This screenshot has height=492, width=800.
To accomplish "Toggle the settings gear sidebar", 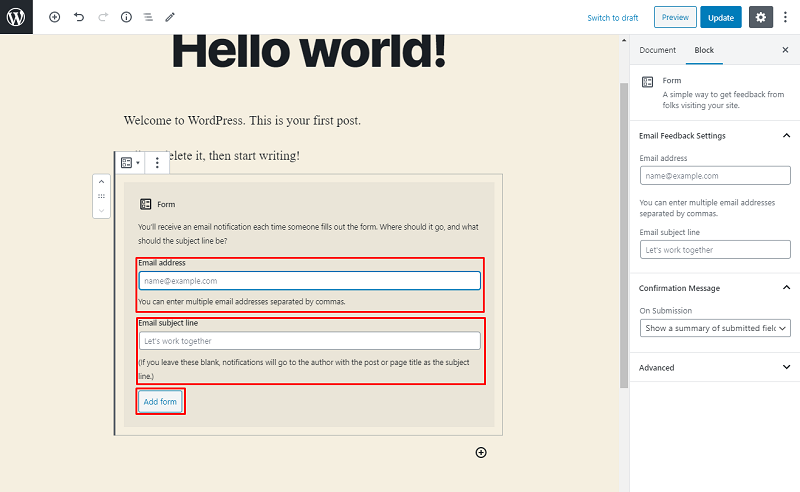I will [x=761, y=17].
